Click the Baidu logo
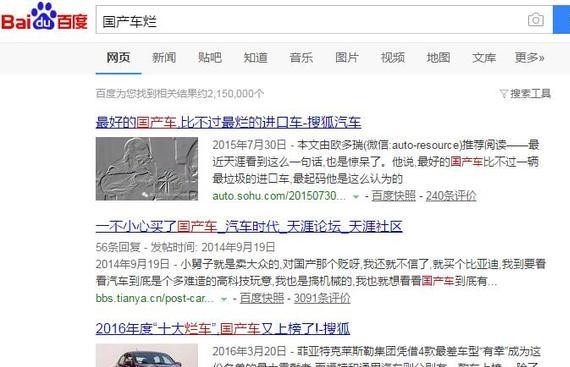The width and height of the screenshot is (570, 367). (44, 16)
